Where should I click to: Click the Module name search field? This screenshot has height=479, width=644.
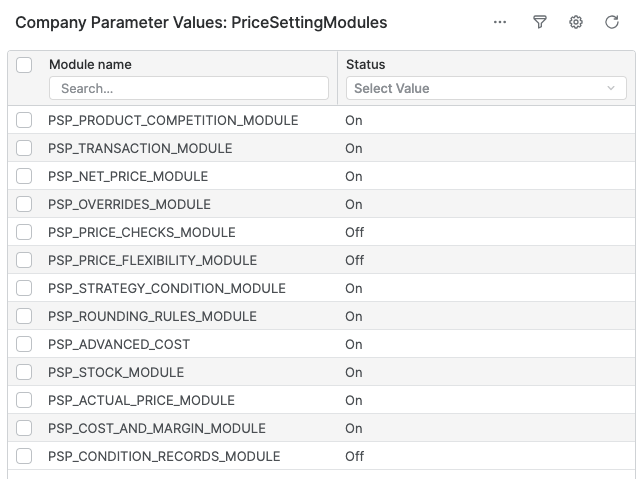[189, 88]
